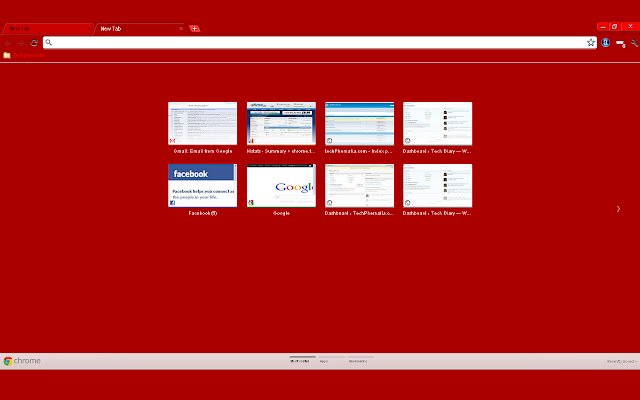The height and width of the screenshot is (400, 640).
Task: Click the blue extension icon beside address bar
Action: pyautogui.click(x=606, y=42)
